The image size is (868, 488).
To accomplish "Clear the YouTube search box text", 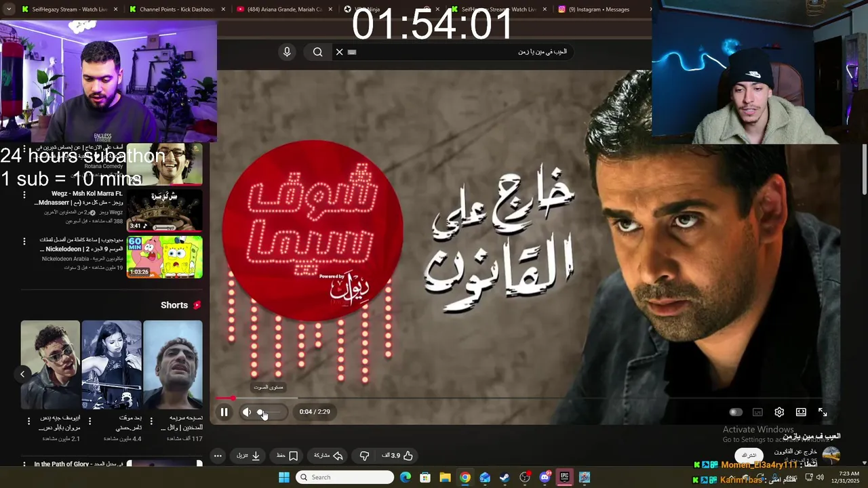I will point(340,52).
